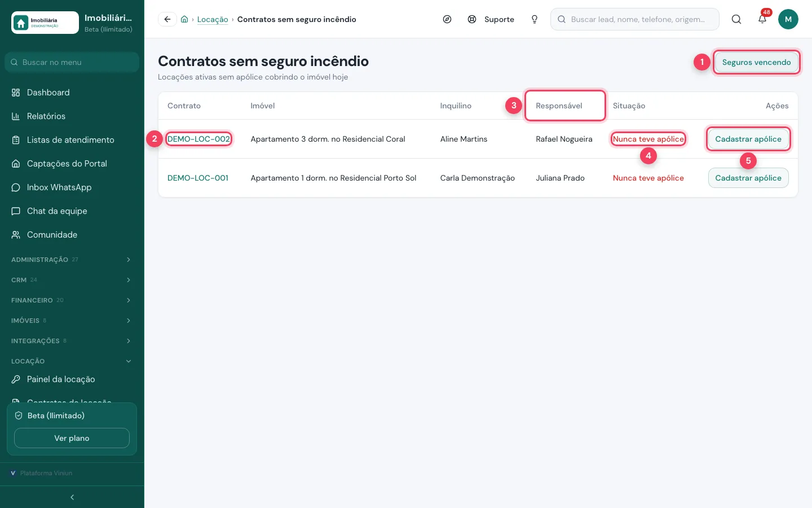Click the back arrow button in breadcrumb
812x508 pixels.
pos(167,19)
